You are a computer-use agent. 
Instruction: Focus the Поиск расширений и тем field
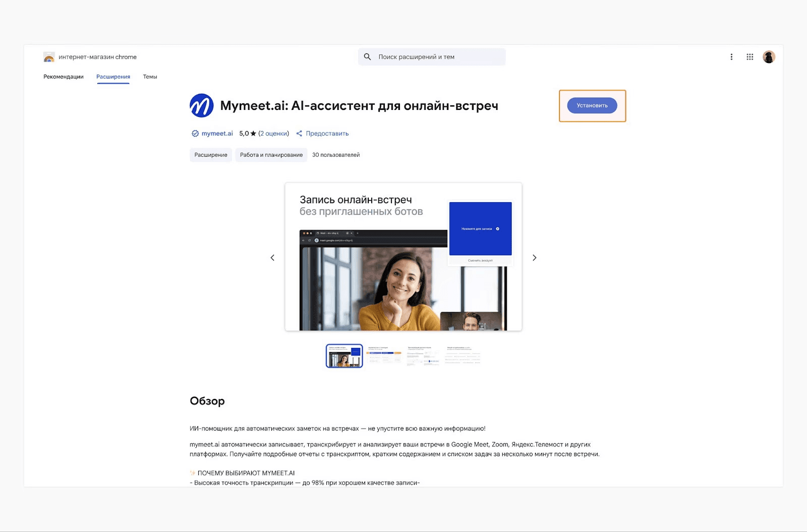[432, 57]
